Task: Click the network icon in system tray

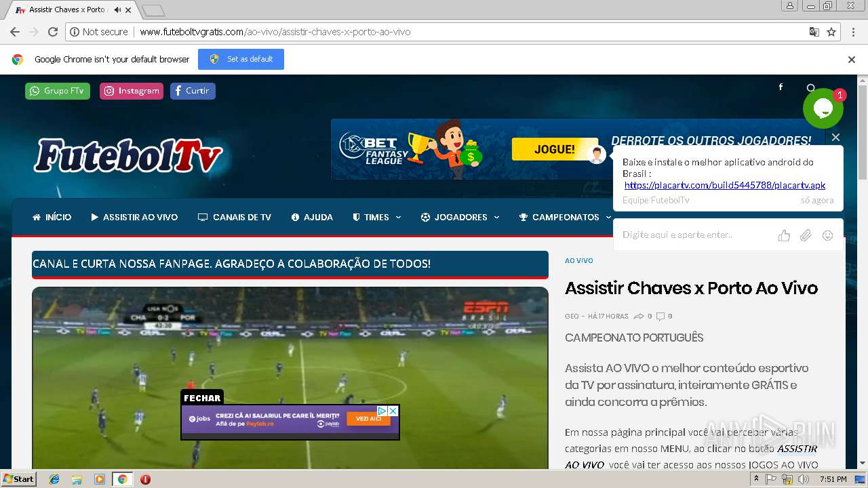Action: coord(787,479)
